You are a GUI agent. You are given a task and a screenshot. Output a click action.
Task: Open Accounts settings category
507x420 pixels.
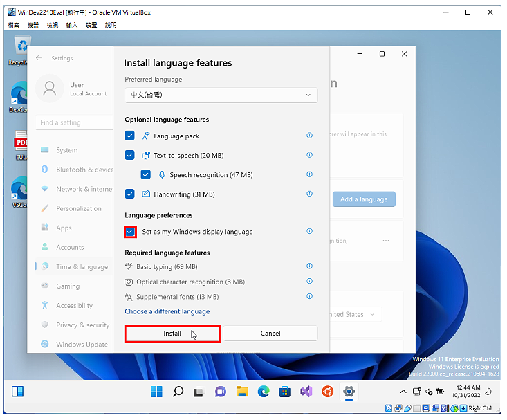pos(74,247)
